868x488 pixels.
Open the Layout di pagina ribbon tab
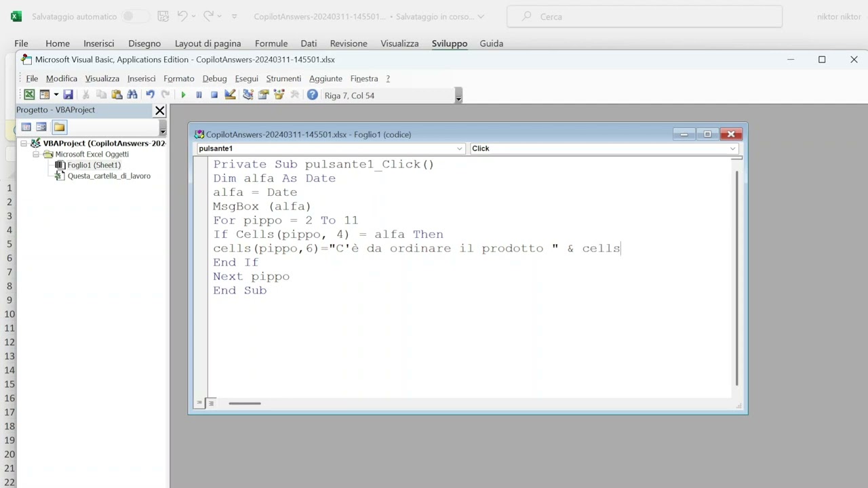pyautogui.click(x=208, y=43)
